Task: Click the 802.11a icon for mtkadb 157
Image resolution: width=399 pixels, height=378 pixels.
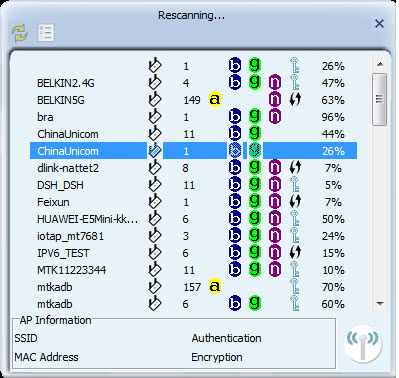Action: pyautogui.click(x=215, y=287)
